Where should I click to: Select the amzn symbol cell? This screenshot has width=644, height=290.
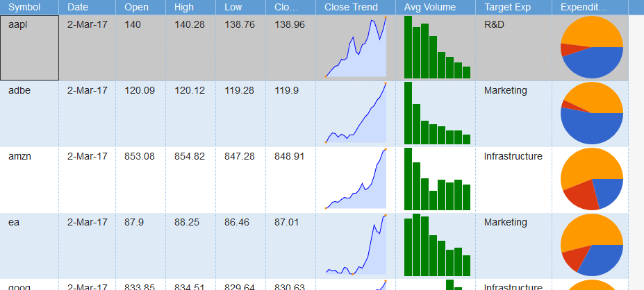(x=30, y=180)
